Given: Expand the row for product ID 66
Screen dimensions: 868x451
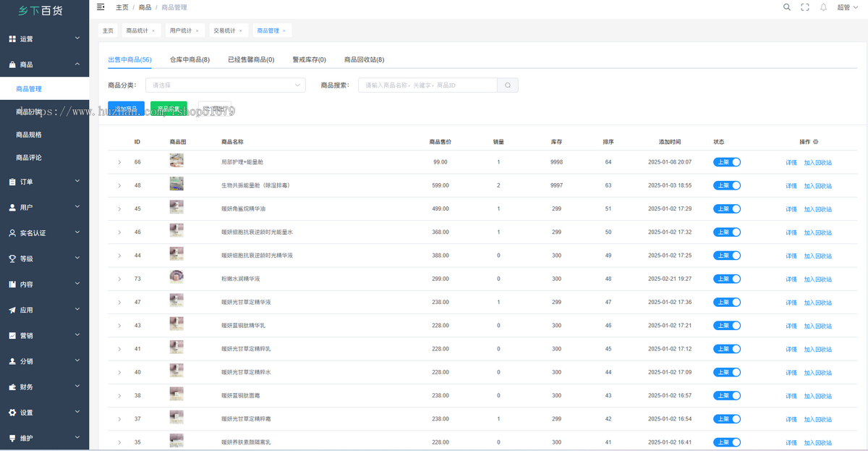Looking at the screenshot, I should click(x=119, y=162).
